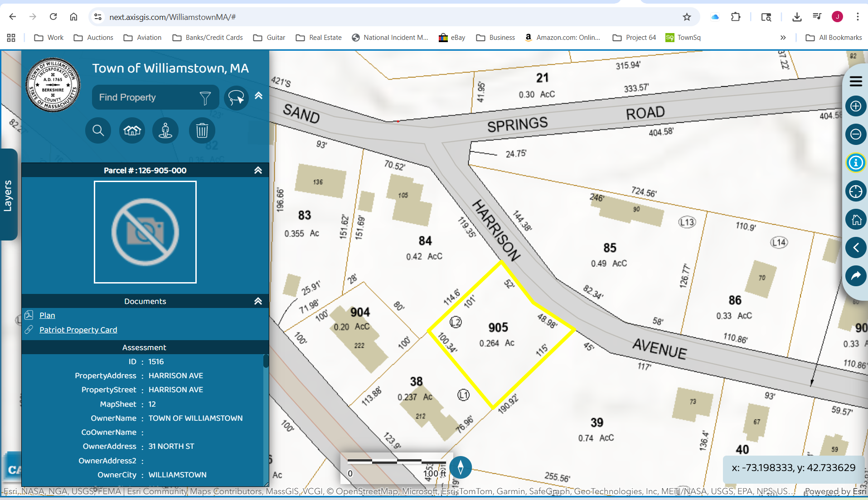The image size is (868, 500).
Task: Click the parcel photo placeholder thumbnail
Action: pos(145,232)
